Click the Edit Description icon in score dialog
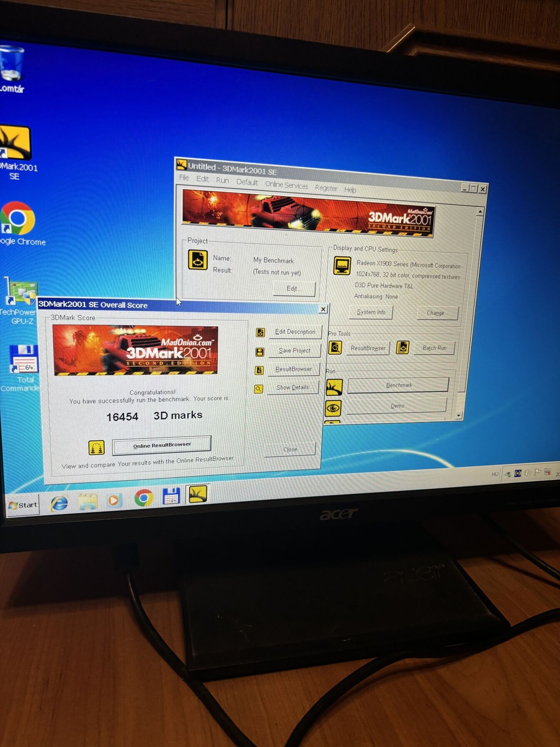Image resolution: width=560 pixels, height=747 pixels. [260, 332]
